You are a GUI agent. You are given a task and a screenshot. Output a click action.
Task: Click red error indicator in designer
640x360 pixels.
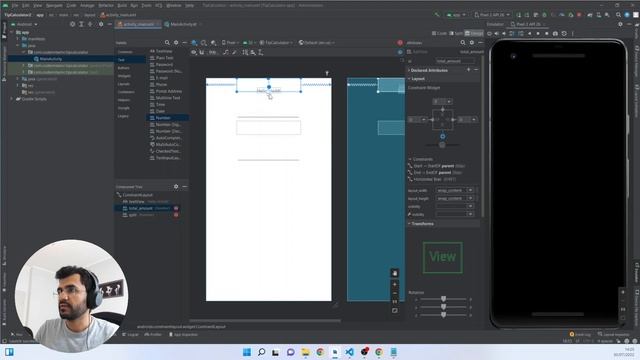400,42
